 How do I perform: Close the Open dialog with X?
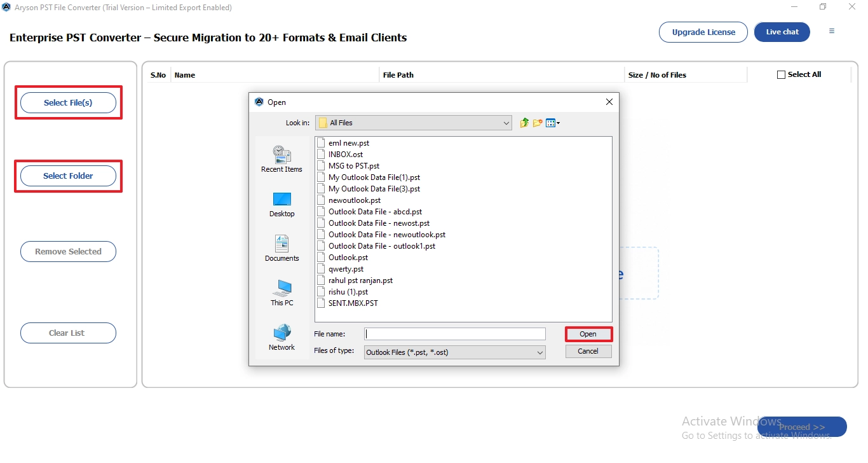tap(609, 102)
